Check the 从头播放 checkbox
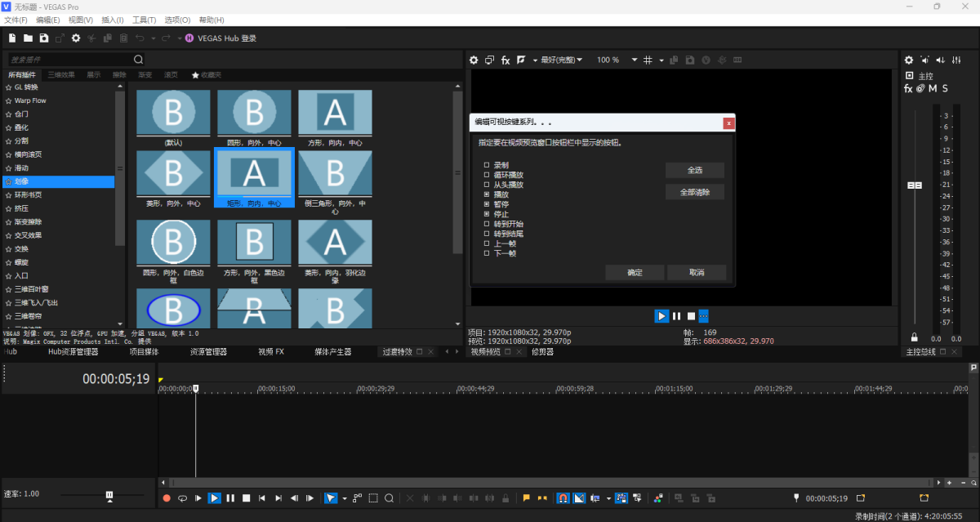980x522 pixels. click(x=487, y=185)
